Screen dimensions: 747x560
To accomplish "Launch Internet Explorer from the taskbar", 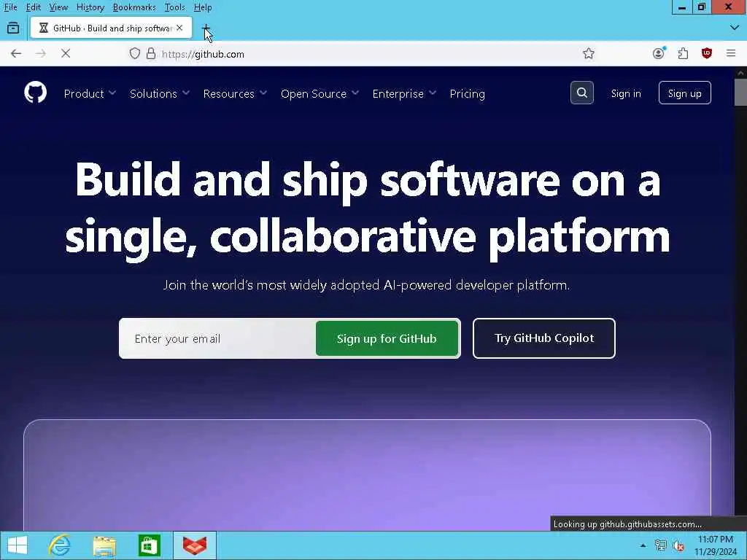I will pyautogui.click(x=60, y=545).
